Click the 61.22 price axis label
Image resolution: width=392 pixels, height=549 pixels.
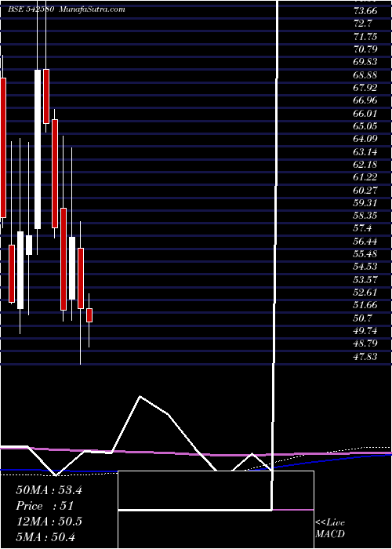[x=365, y=177]
